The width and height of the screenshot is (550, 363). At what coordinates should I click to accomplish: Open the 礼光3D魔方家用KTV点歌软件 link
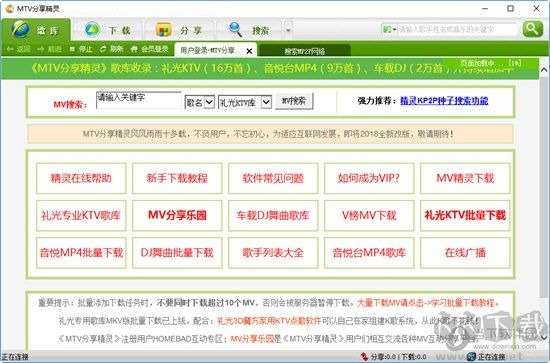point(269,321)
